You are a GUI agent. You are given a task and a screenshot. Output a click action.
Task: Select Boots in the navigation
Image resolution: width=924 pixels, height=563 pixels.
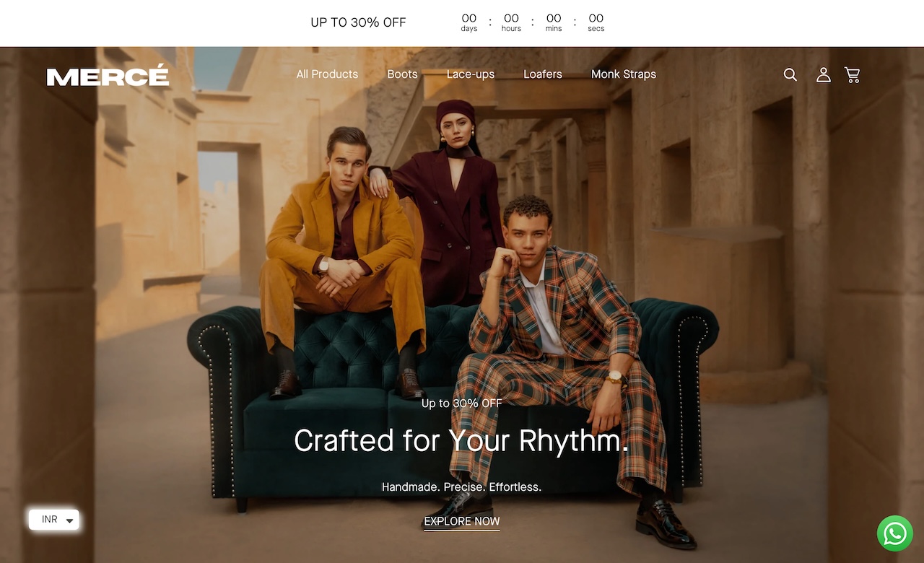(x=402, y=74)
